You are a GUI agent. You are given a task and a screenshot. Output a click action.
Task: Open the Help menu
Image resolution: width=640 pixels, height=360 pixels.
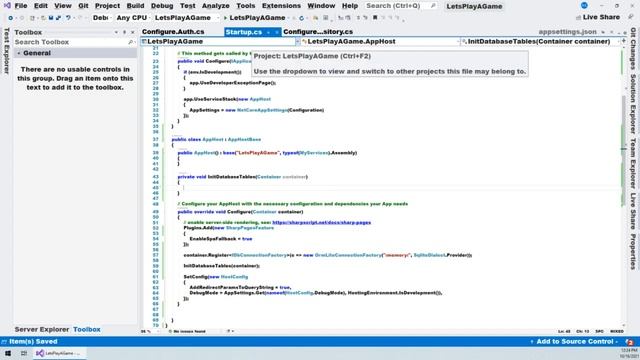click(x=349, y=6)
